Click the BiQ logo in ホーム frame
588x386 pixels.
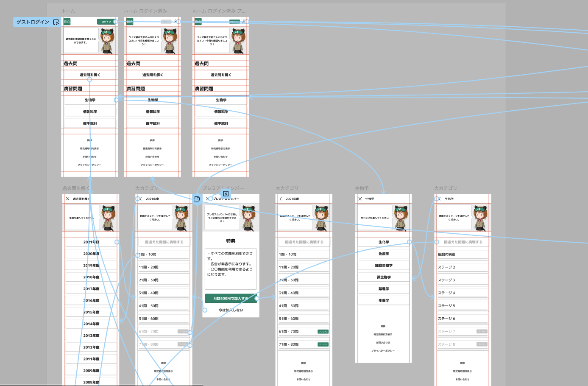tap(67, 22)
